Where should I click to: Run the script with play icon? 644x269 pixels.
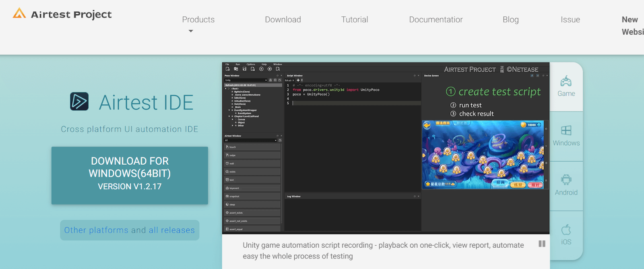point(261,69)
